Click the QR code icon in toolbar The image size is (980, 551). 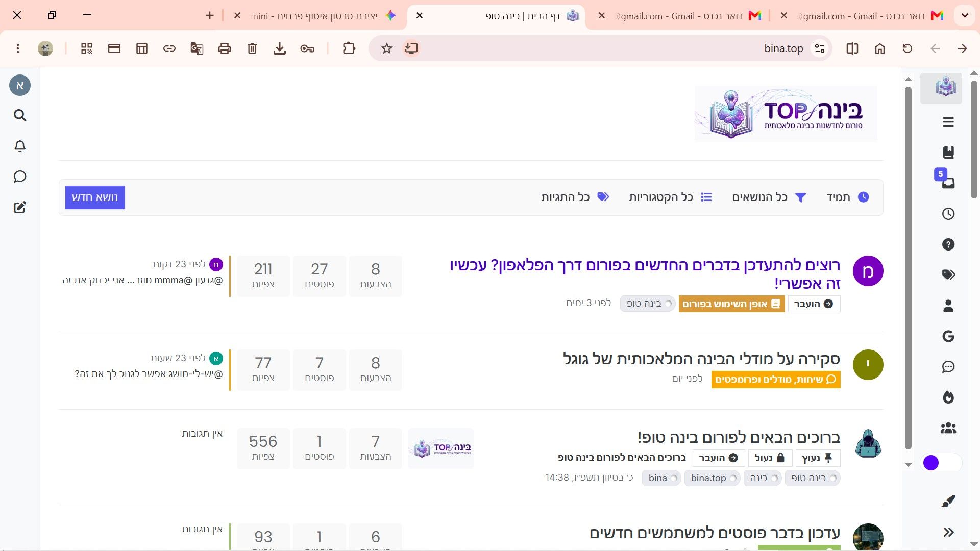click(87, 48)
